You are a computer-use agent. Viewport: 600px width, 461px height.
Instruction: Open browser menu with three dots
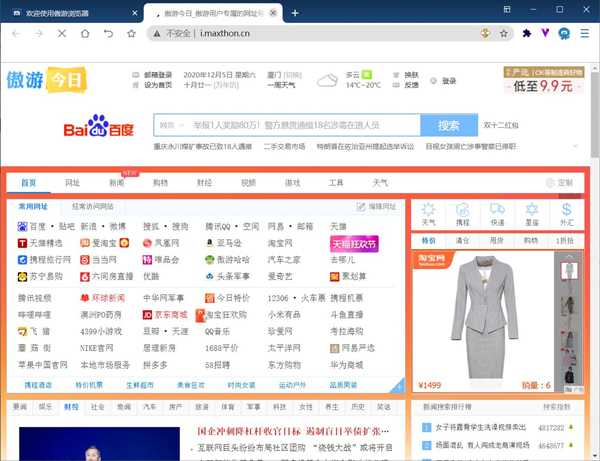click(x=586, y=33)
